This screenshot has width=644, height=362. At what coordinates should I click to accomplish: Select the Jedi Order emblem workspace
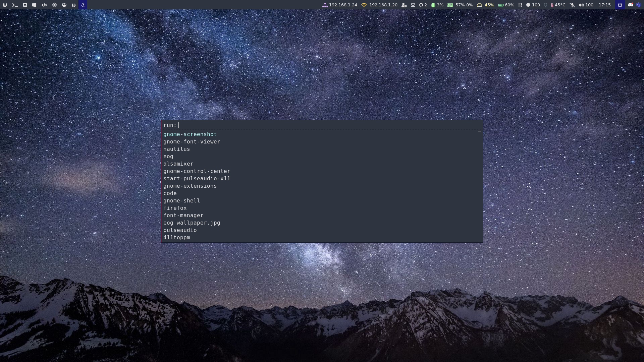click(73, 5)
